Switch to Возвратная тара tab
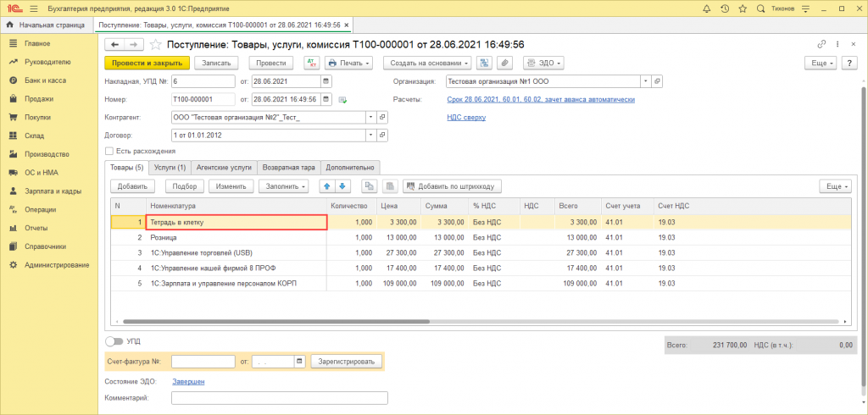868x415 pixels. point(289,167)
